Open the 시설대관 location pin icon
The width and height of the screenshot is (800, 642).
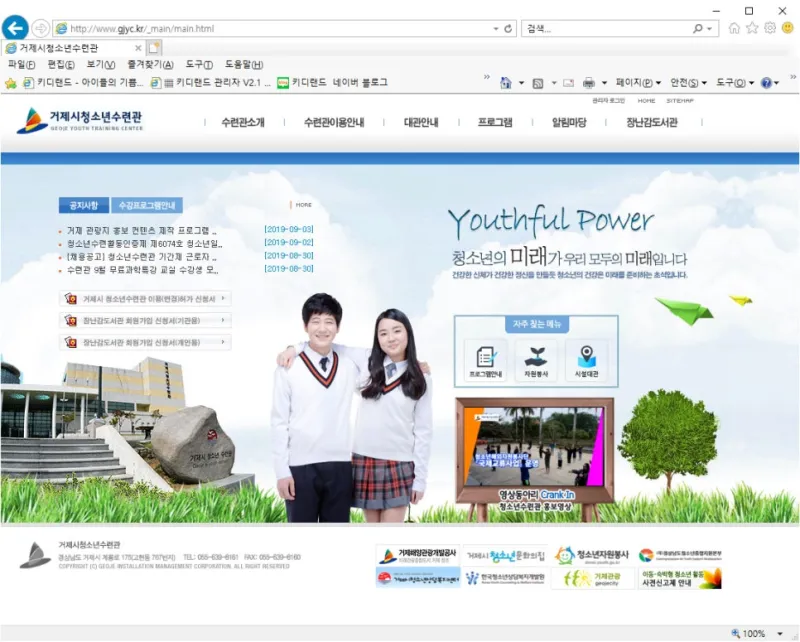(x=587, y=361)
